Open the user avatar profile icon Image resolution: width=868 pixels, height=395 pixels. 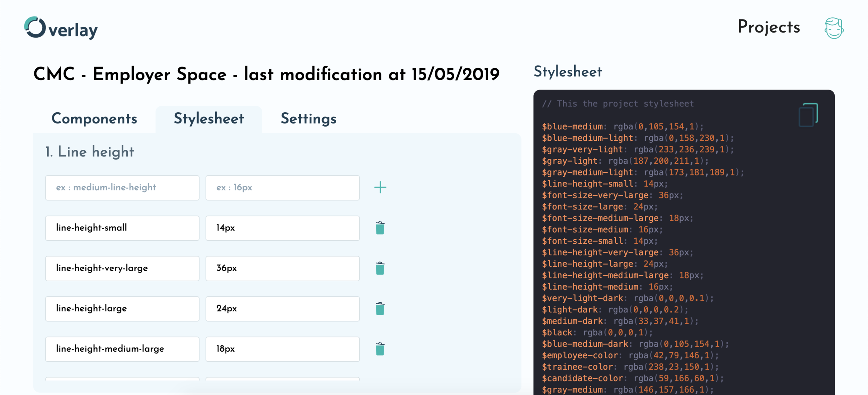[x=834, y=28]
